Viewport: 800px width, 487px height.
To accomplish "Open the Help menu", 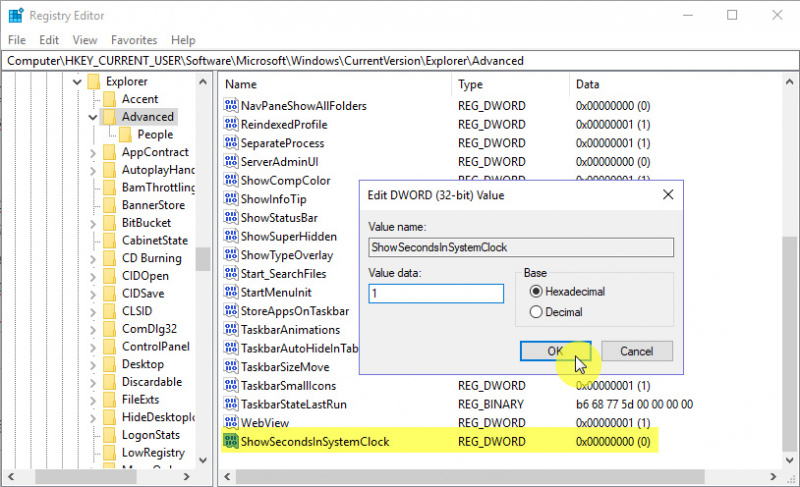I will click(183, 40).
